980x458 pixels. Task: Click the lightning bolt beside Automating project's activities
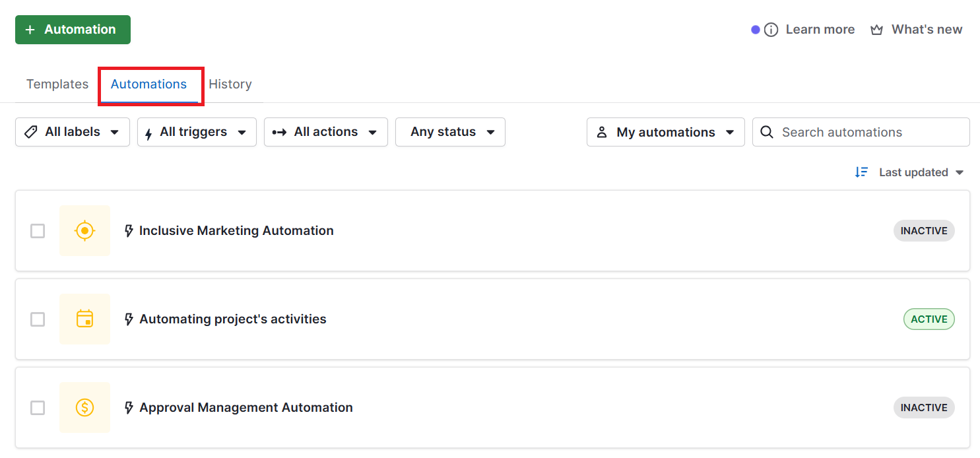(129, 319)
